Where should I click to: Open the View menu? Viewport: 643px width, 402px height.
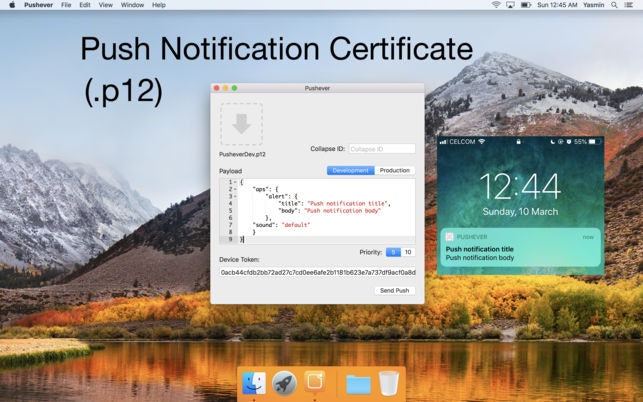coord(105,5)
